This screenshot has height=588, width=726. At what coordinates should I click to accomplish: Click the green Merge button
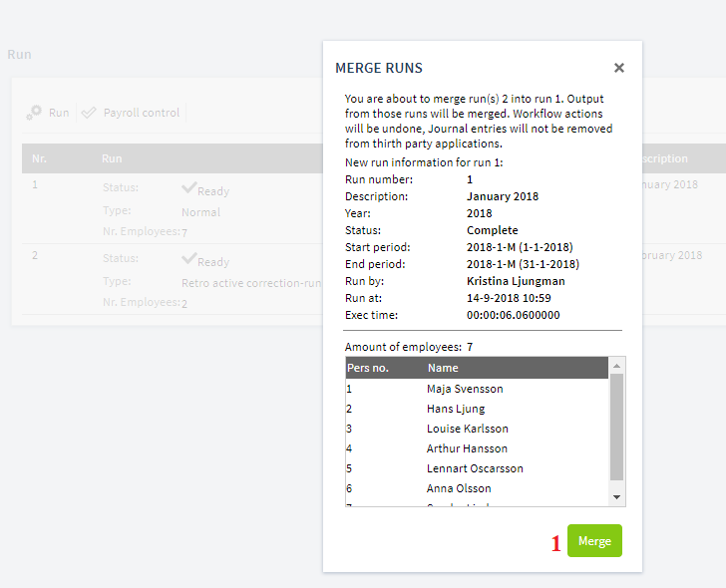pyautogui.click(x=594, y=540)
